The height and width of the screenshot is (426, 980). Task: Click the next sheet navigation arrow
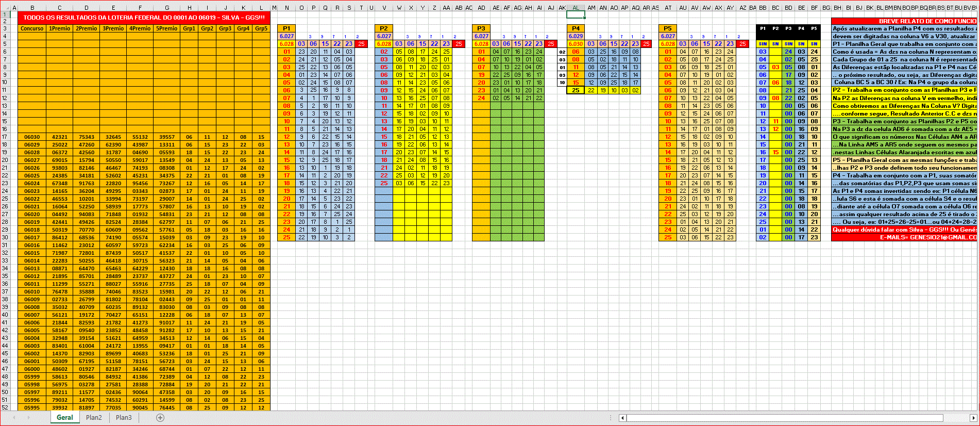[27, 418]
